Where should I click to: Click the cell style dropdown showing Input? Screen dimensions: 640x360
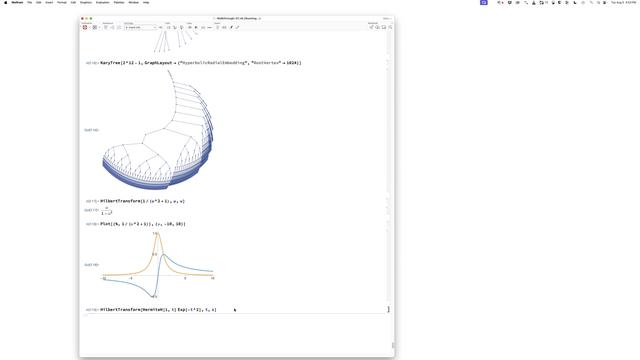coord(140,27)
